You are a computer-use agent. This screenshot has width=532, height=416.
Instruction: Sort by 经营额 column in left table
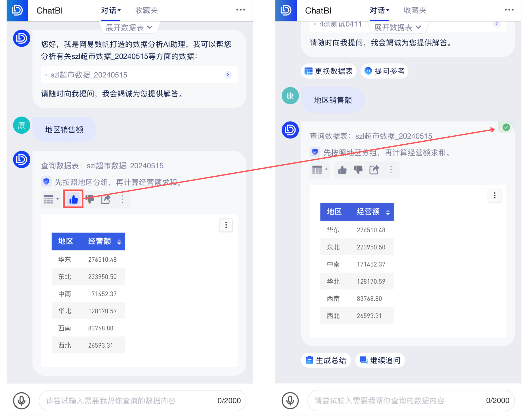pos(119,242)
